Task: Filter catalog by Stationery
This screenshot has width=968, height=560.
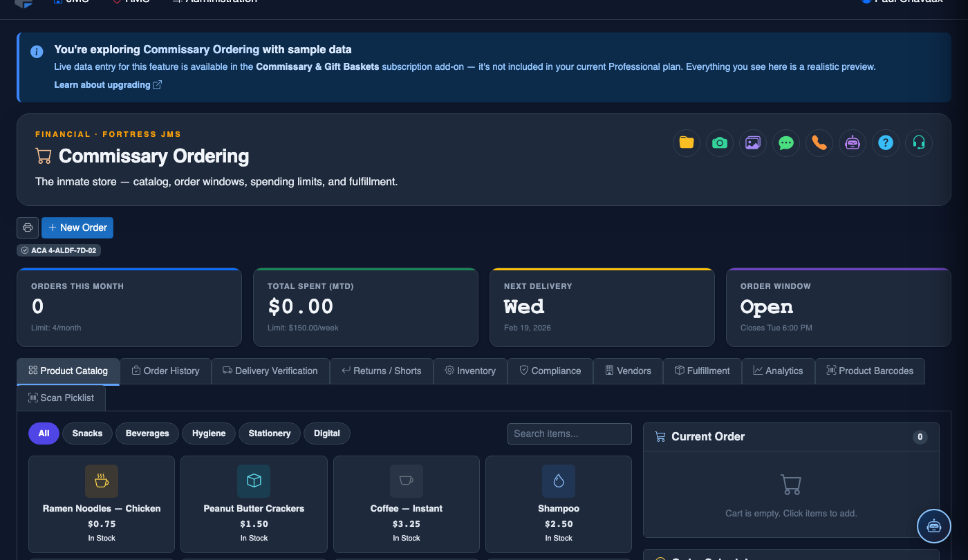Action: pyautogui.click(x=270, y=433)
